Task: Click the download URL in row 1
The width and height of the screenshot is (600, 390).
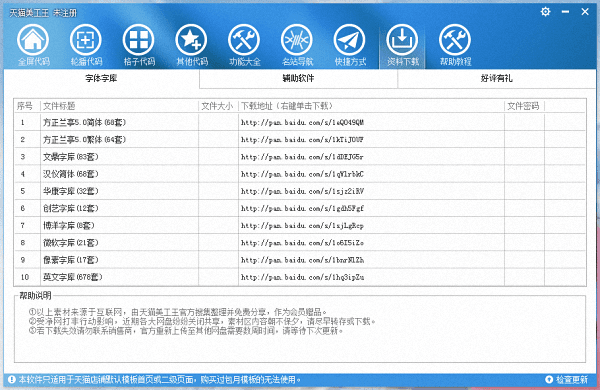Action: [x=302, y=122]
